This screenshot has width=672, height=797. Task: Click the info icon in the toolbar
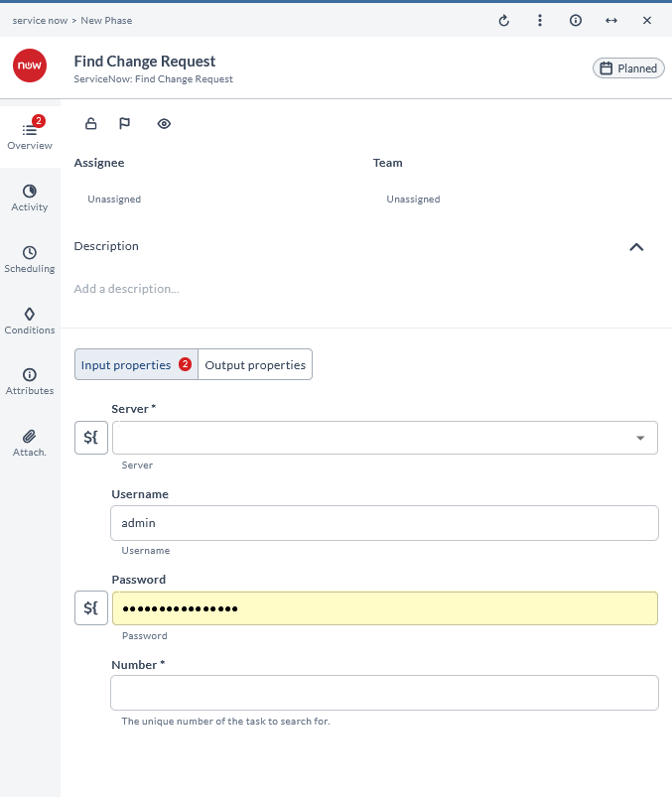(x=575, y=20)
